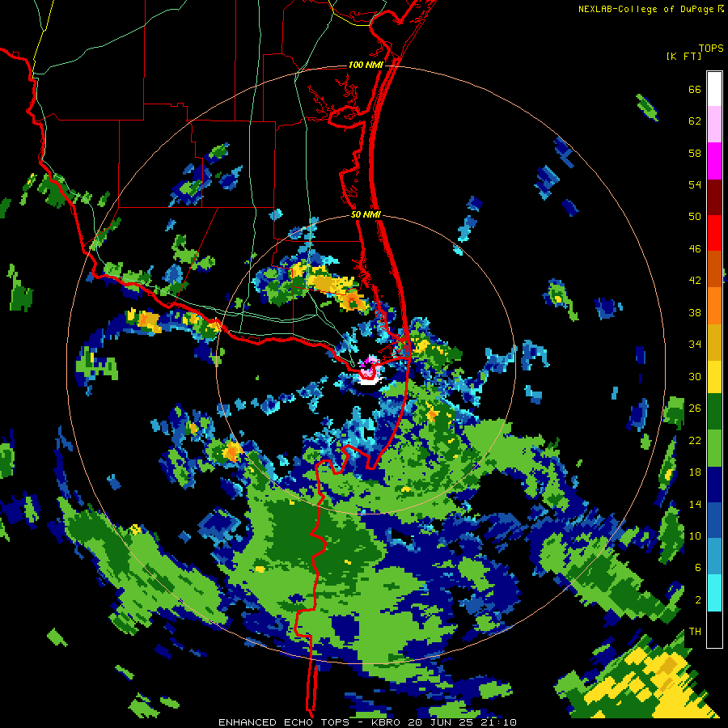Click the 66 legend value
The image size is (728, 728).
click(695, 89)
